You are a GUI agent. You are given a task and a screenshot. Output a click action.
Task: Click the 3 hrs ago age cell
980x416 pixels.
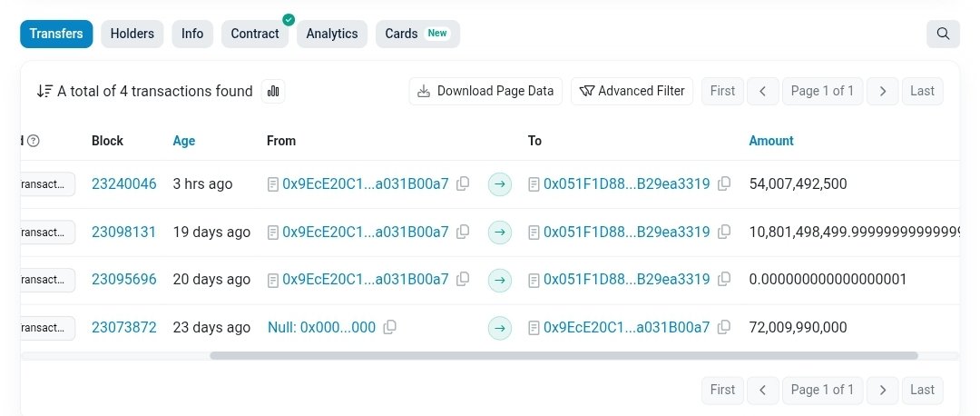(x=202, y=183)
